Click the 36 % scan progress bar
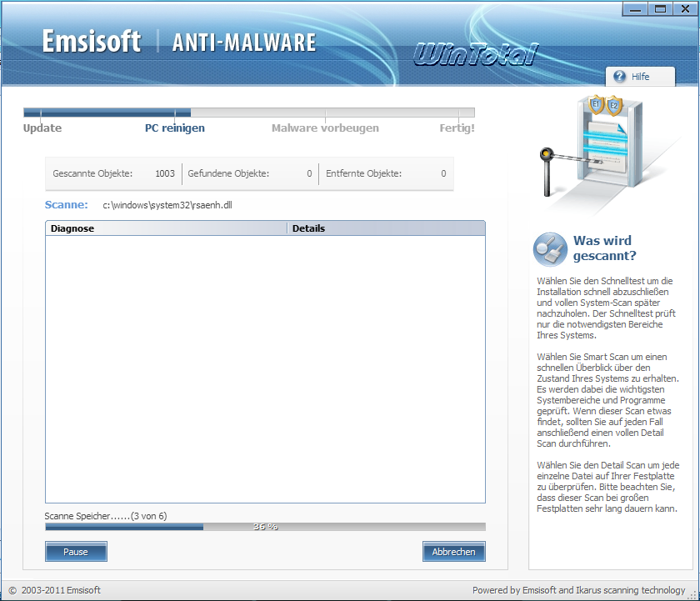700x601 pixels. (x=265, y=527)
